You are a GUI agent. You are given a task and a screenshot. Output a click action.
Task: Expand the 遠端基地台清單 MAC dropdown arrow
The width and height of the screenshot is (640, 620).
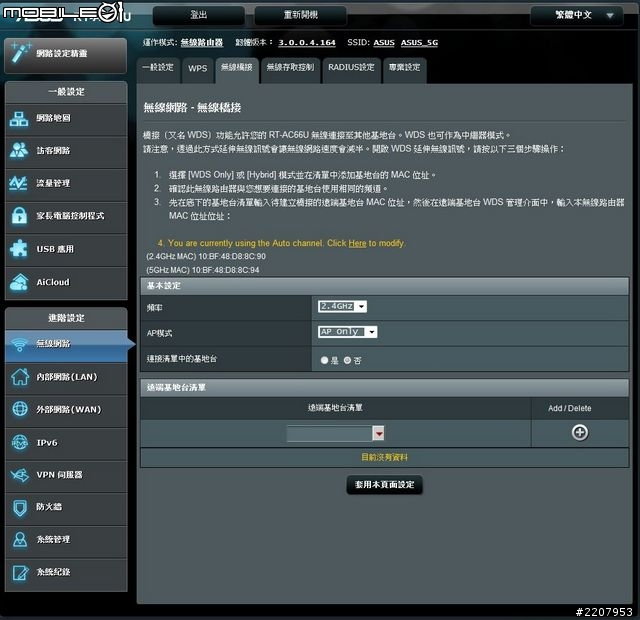click(379, 433)
